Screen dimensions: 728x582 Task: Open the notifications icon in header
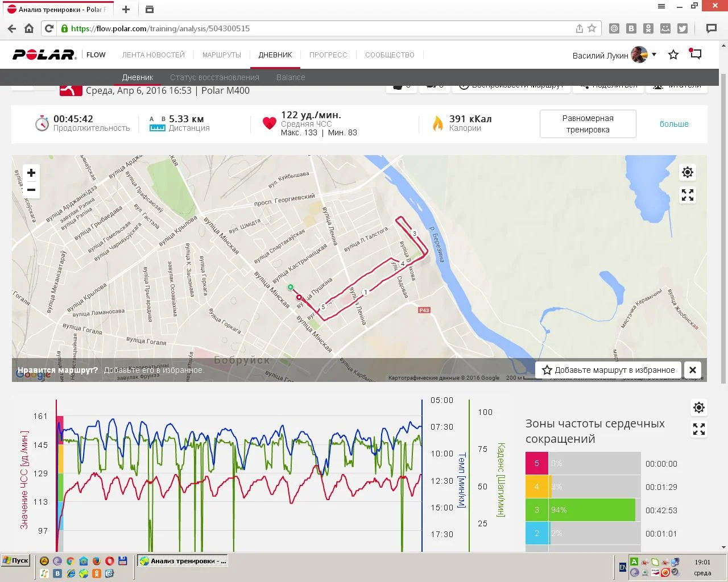(696, 54)
